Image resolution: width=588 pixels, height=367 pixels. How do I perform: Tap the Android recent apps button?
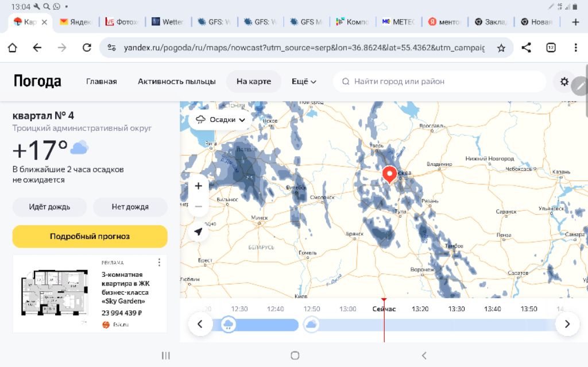coord(166,356)
